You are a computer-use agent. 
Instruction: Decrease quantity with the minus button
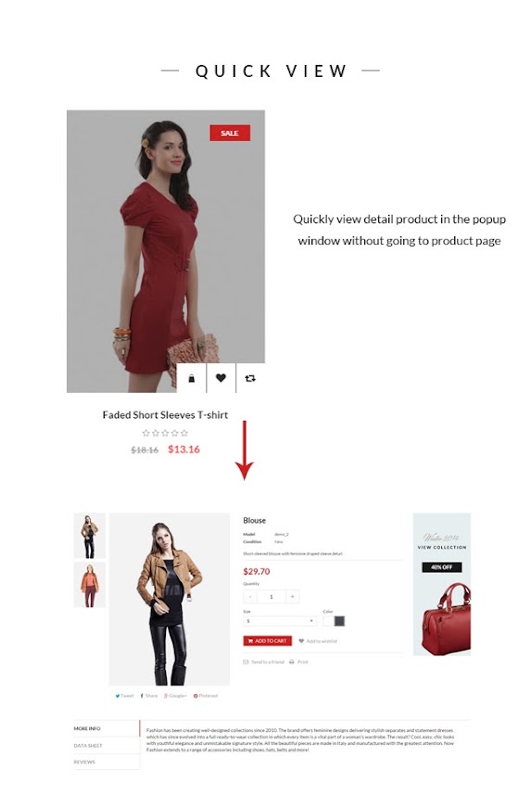(249, 597)
